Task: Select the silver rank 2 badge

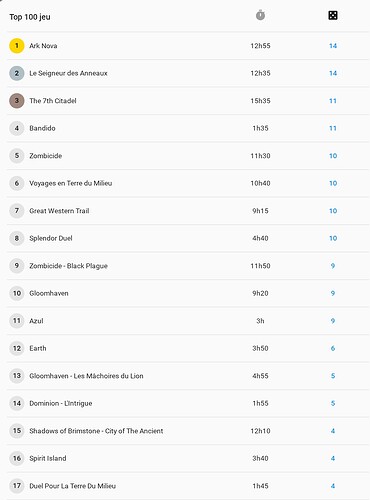Action: tap(17, 73)
